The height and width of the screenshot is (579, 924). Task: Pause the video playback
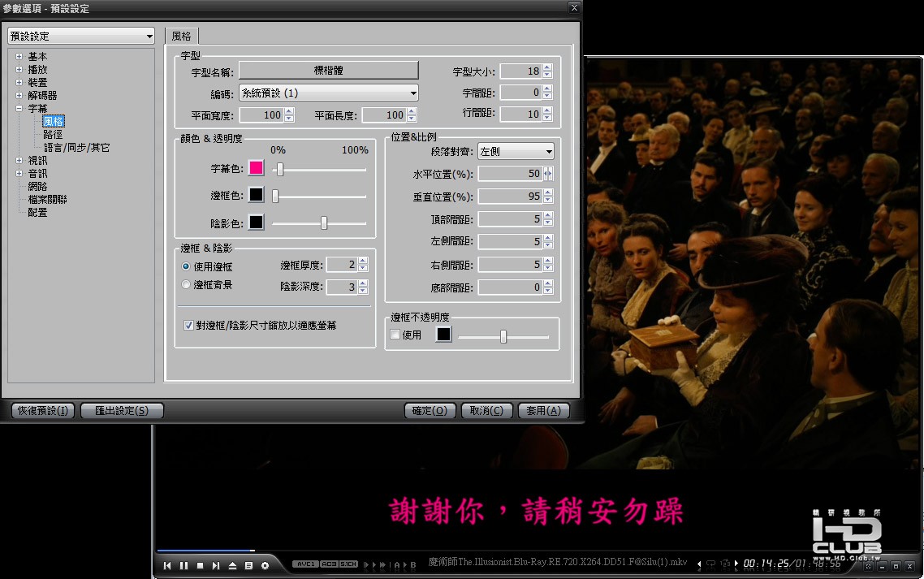click(x=184, y=565)
